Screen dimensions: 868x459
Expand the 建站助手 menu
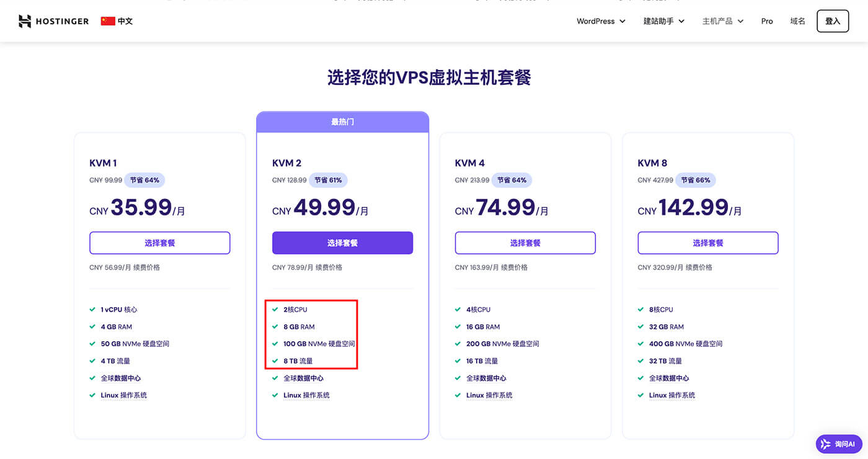(x=664, y=21)
